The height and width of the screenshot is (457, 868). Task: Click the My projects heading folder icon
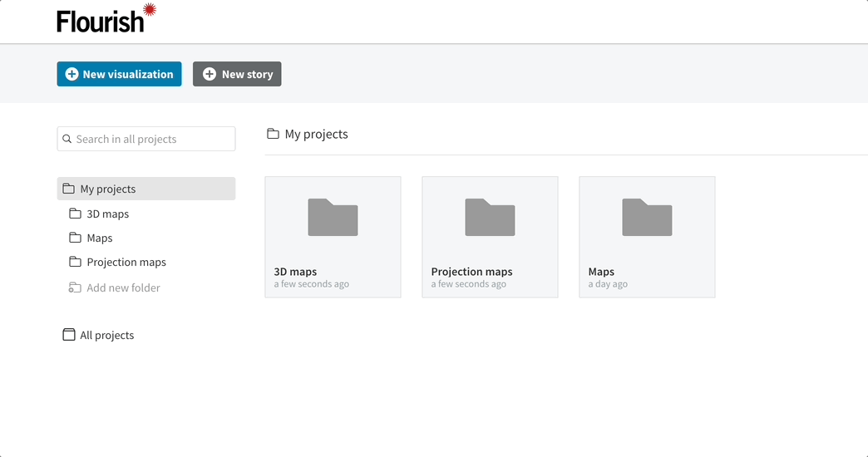pyautogui.click(x=273, y=133)
